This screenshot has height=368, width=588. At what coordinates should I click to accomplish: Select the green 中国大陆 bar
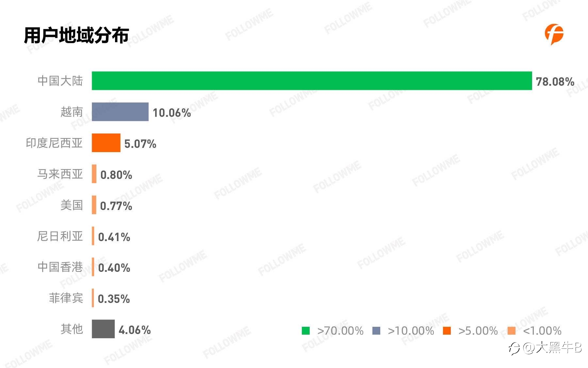click(312, 81)
